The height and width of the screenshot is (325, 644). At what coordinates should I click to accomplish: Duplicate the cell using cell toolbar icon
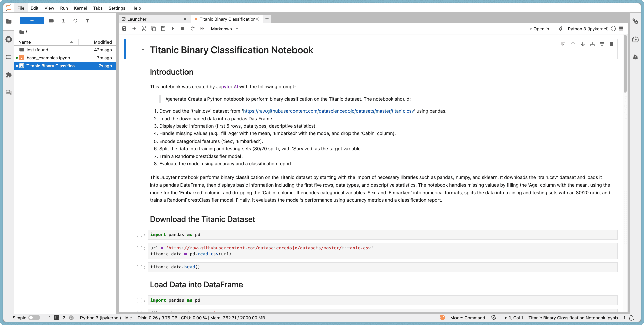(x=563, y=44)
